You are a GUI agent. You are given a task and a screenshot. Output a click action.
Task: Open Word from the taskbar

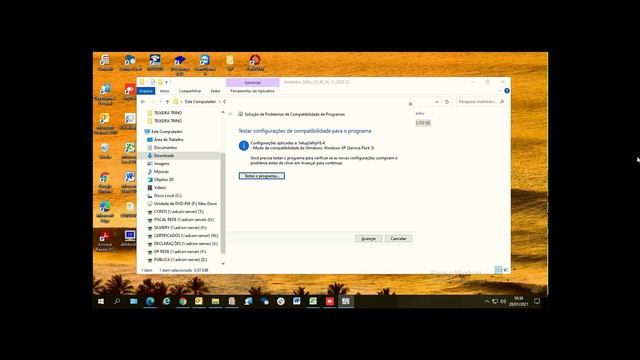pyautogui.click(x=297, y=301)
